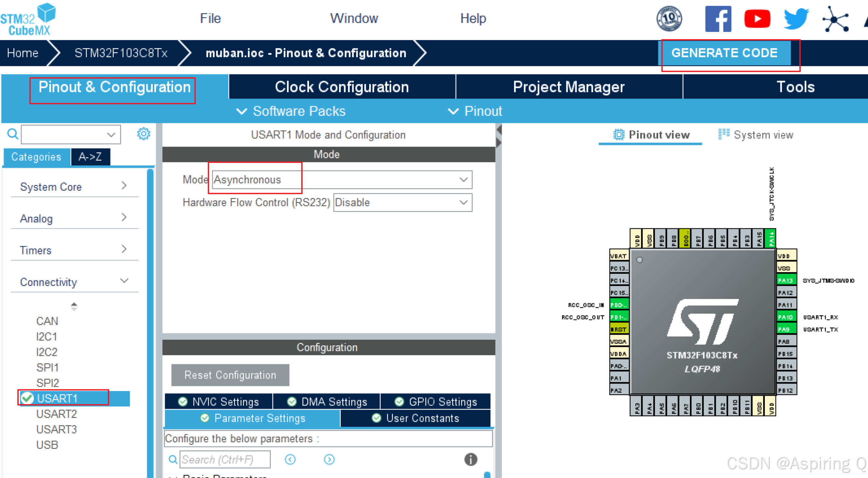Viewport: 868px width, 478px height.
Task: Click the parameter Search (Ctrl+F) field
Action: click(225, 459)
